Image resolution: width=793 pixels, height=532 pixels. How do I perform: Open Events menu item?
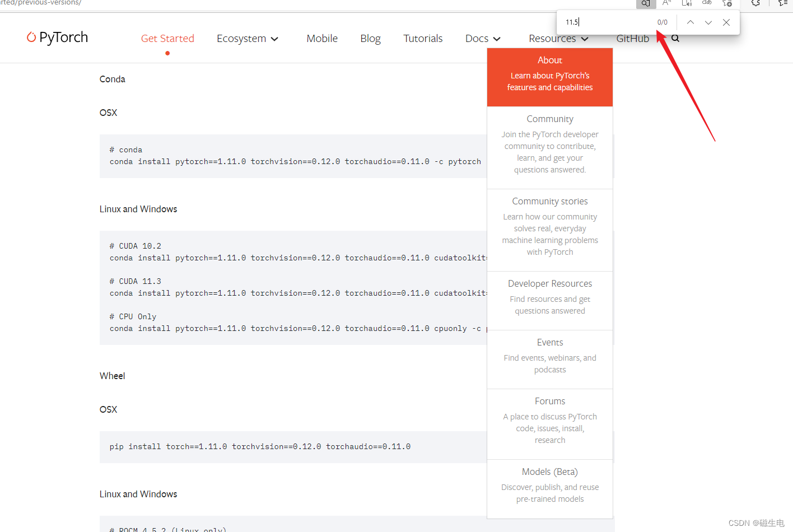pos(550,360)
